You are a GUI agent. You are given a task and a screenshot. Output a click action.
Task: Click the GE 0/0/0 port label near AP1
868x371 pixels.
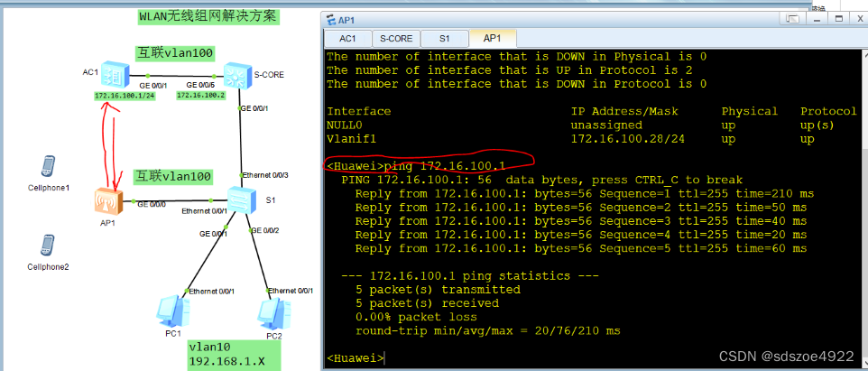click(x=151, y=204)
